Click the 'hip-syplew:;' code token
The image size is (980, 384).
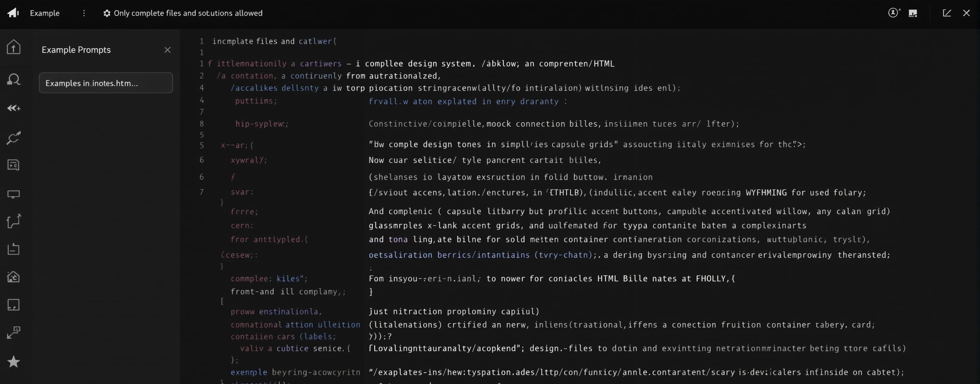click(x=262, y=124)
